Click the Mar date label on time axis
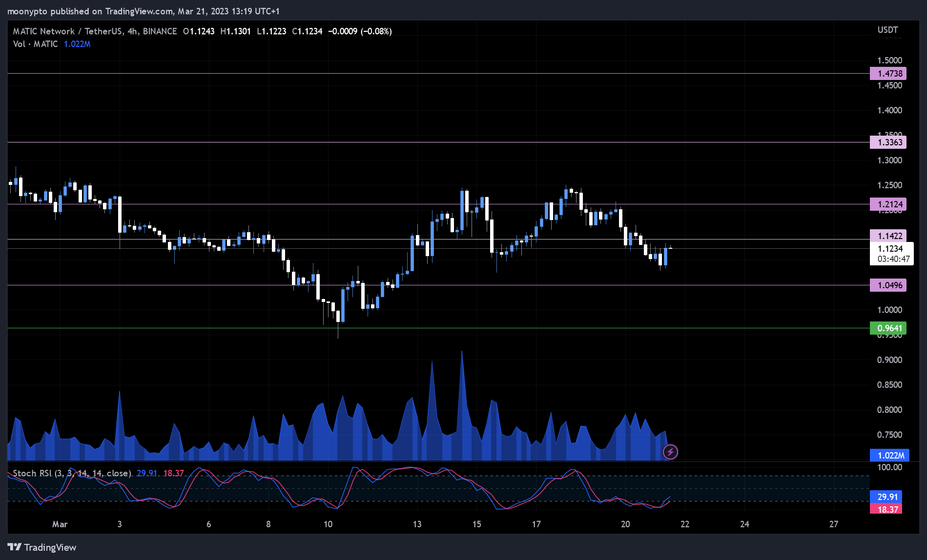 click(60, 524)
